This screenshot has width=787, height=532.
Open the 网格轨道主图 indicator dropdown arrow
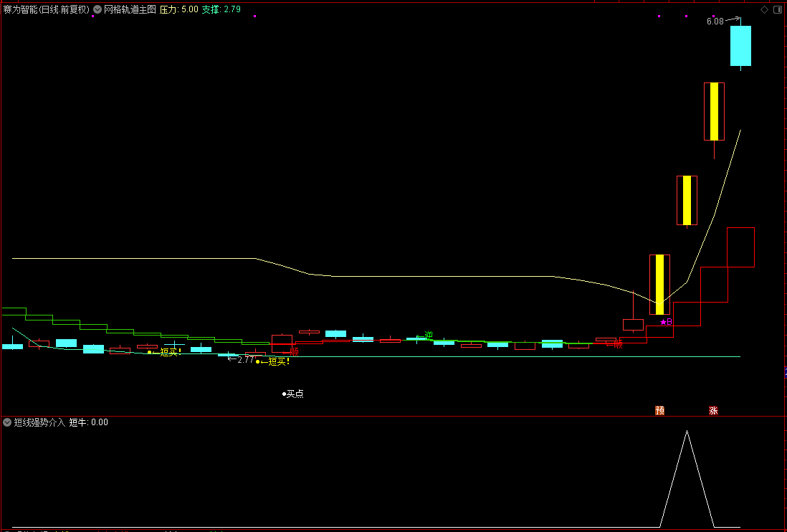[x=97, y=9]
